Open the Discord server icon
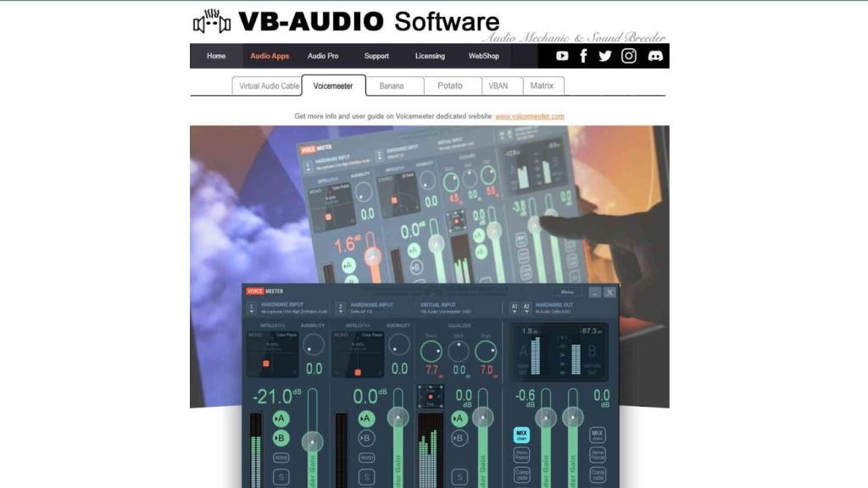The height and width of the screenshot is (488, 868). [655, 56]
